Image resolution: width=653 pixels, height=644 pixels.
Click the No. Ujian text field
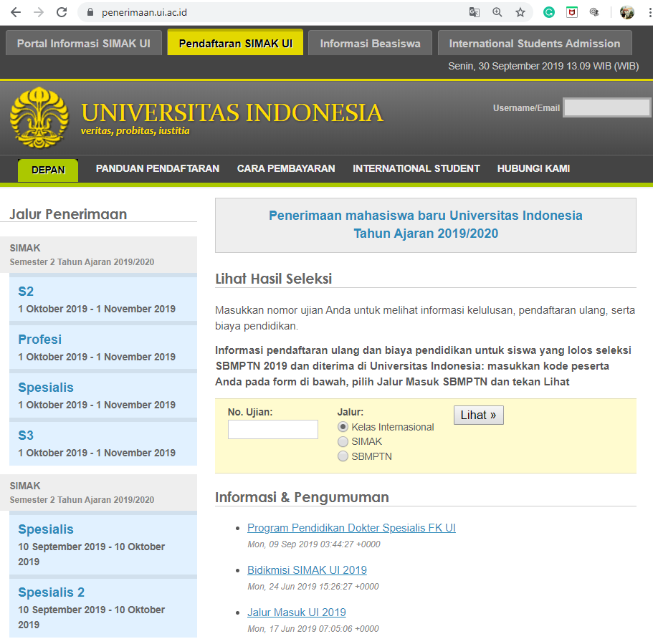pyautogui.click(x=273, y=429)
